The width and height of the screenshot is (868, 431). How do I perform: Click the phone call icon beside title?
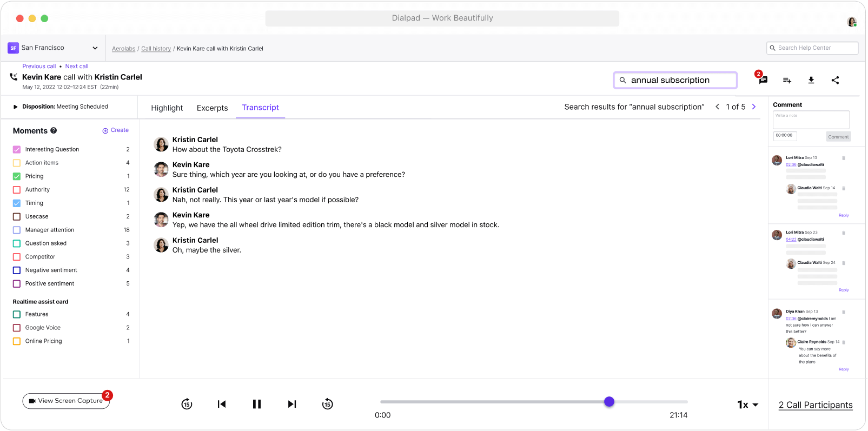[14, 77]
